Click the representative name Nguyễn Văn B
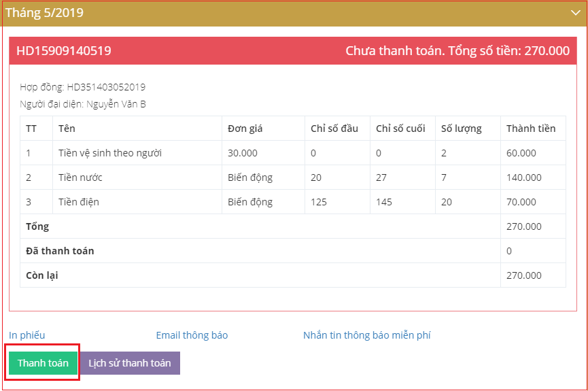 point(116,104)
